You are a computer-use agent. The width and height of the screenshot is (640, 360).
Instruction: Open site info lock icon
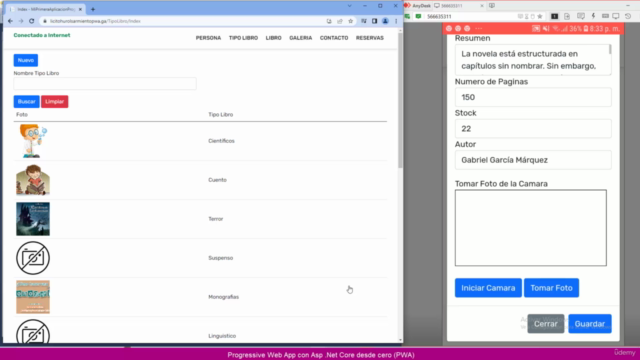pos(45,21)
